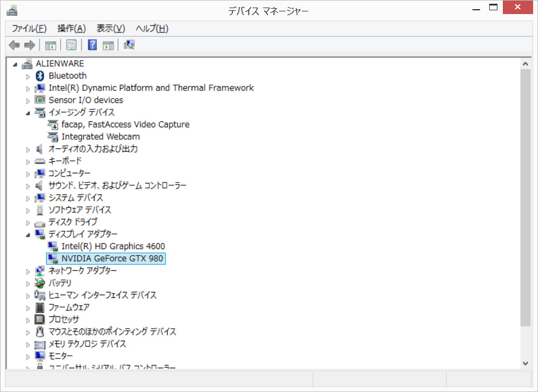Screen dimensions: 538x392
Task: Toggle the action pane toolbar icon
Action: (x=108, y=45)
